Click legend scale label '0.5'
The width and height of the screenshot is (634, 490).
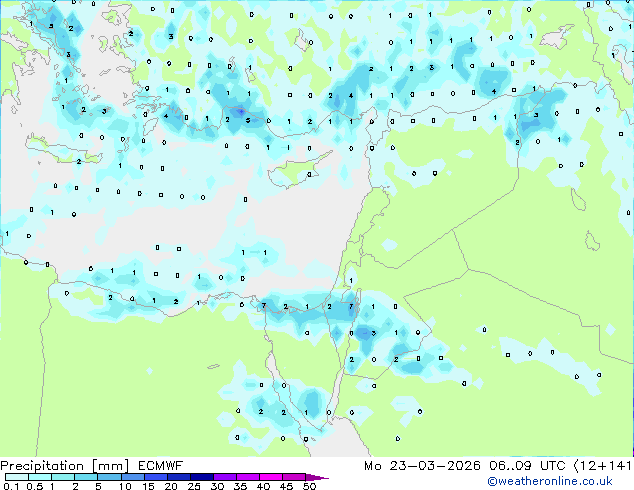(x=35, y=486)
